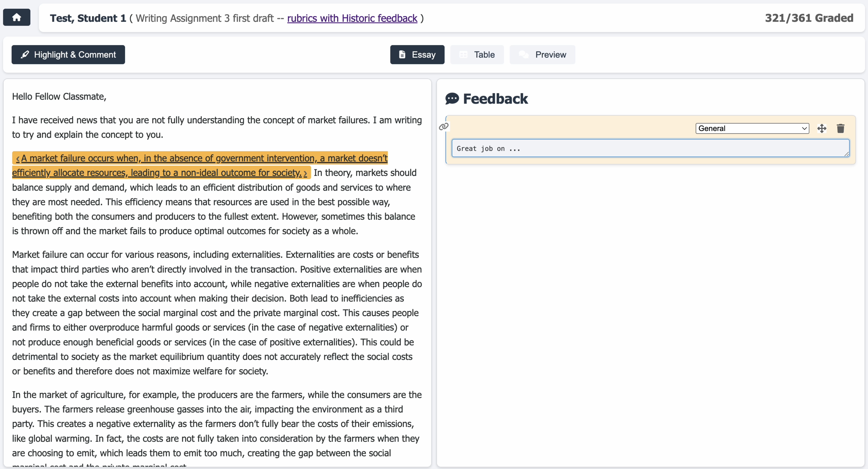Open rubrics with Historic feedback link

(352, 18)
